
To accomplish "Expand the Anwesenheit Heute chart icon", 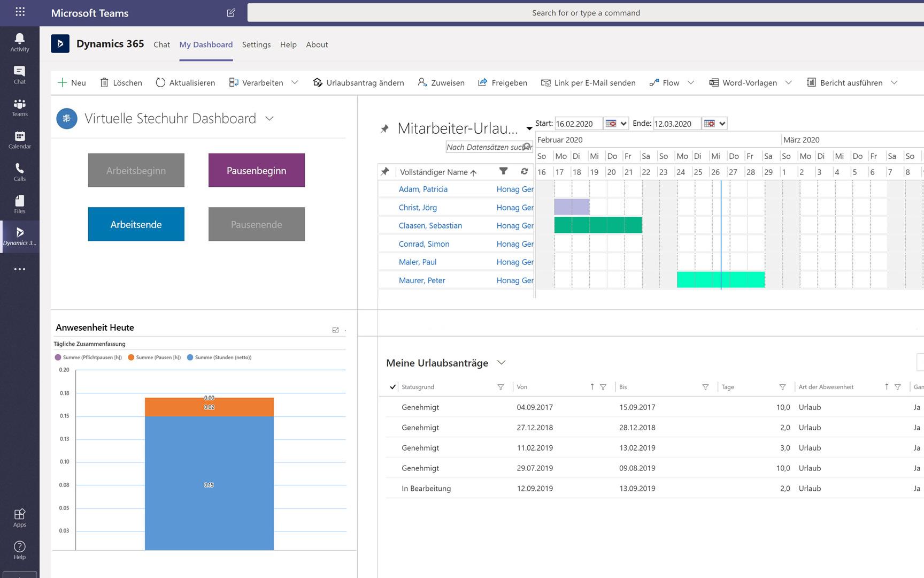I will coord(335,330).
